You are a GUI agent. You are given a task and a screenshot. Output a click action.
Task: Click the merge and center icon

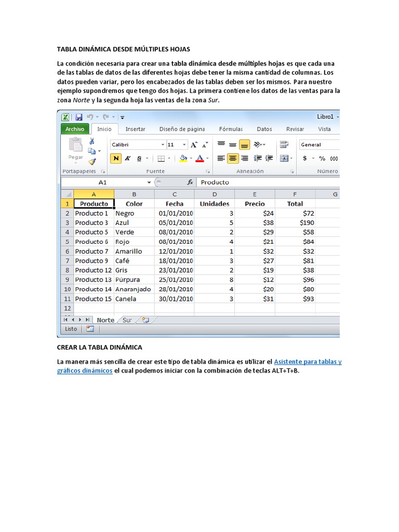click(x=284, y=158)
